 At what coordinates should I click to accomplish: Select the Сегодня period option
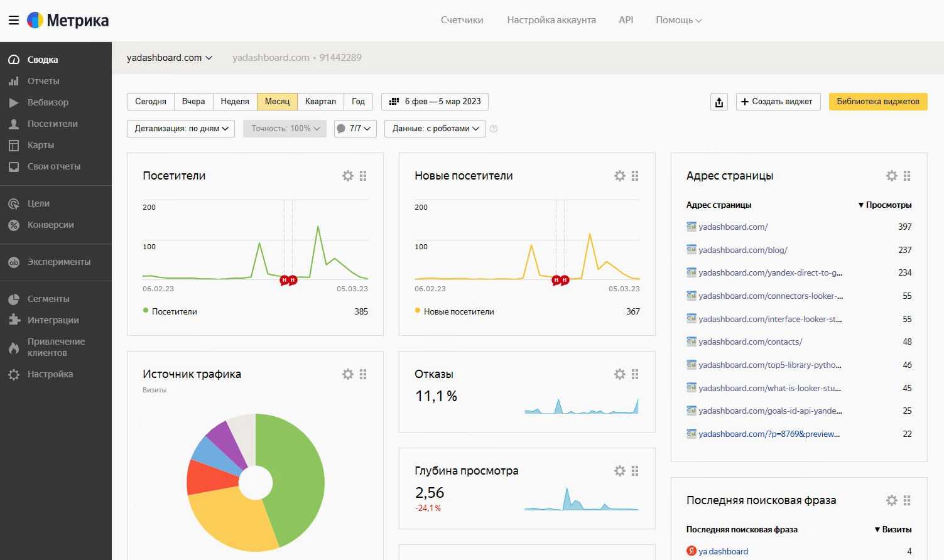pos(151,102)
